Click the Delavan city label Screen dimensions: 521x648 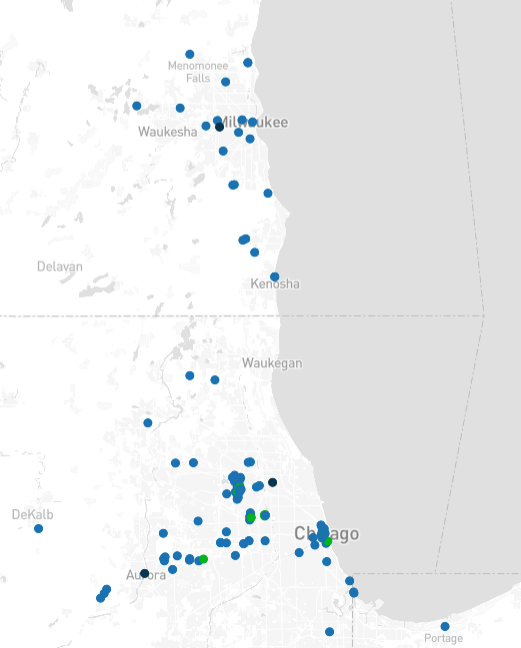[60, 267]
